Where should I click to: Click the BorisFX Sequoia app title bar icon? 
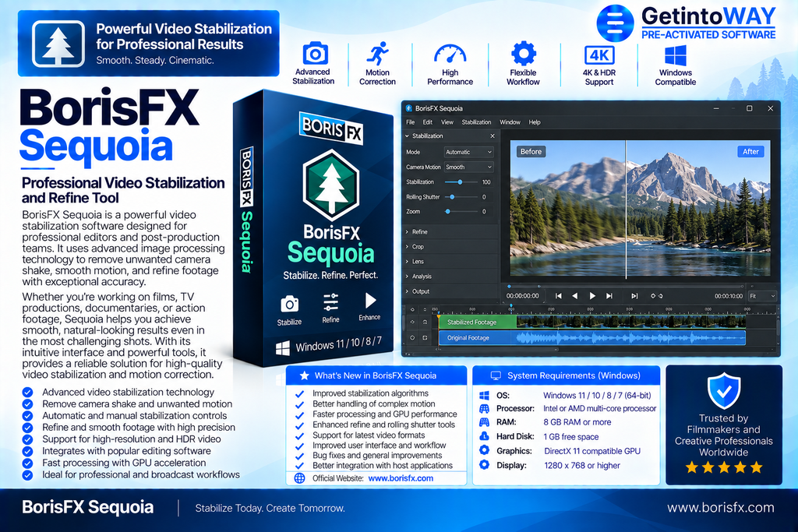point(408,108)
